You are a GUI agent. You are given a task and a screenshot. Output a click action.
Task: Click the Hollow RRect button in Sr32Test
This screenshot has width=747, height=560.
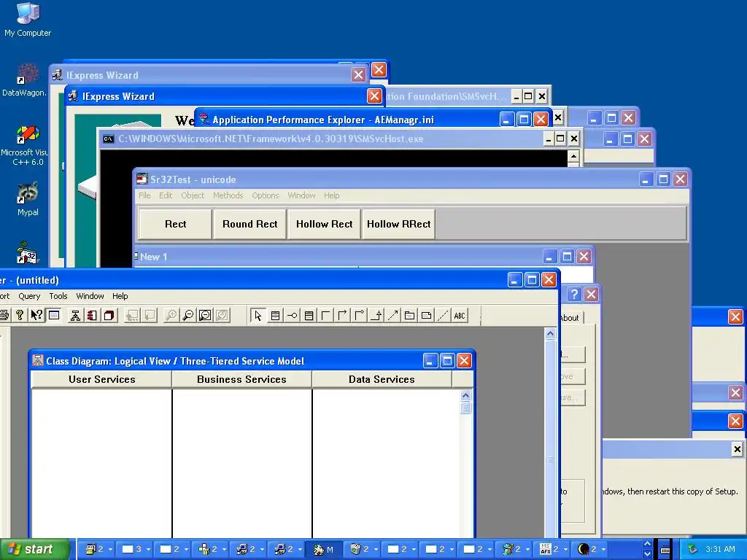398,224
